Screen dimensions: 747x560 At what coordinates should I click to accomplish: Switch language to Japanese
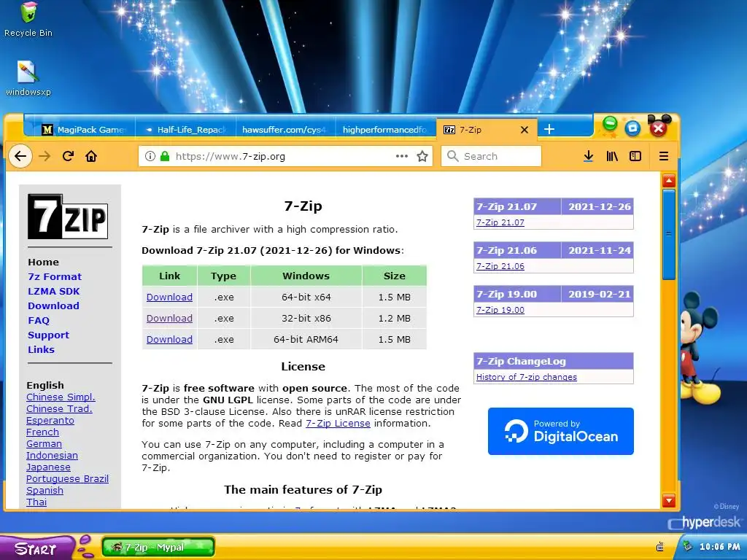point(48,467)
